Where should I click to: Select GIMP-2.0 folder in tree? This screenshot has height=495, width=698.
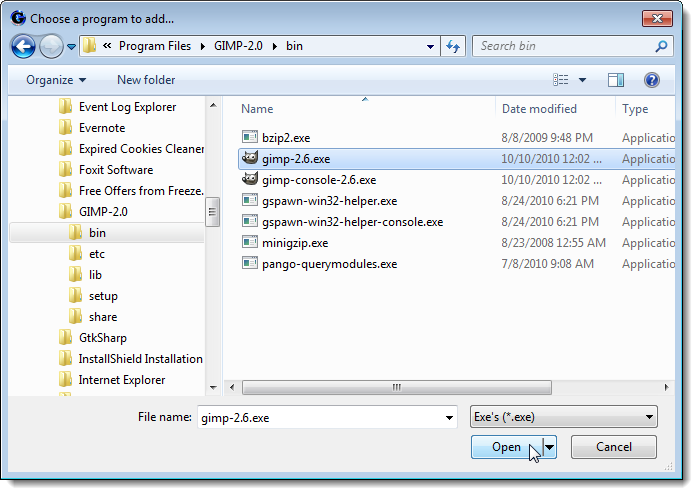click(x=103, y=211)
